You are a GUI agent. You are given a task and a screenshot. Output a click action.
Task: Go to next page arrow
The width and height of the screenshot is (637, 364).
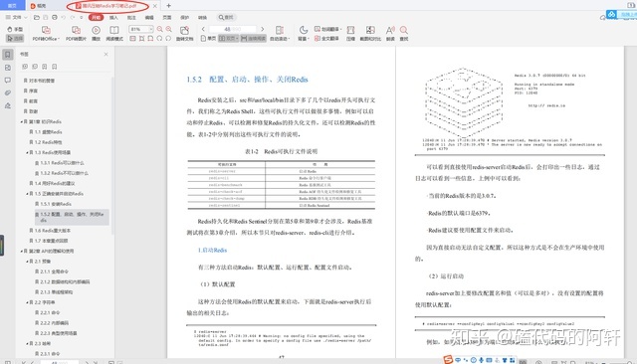[x=262, y=29]
